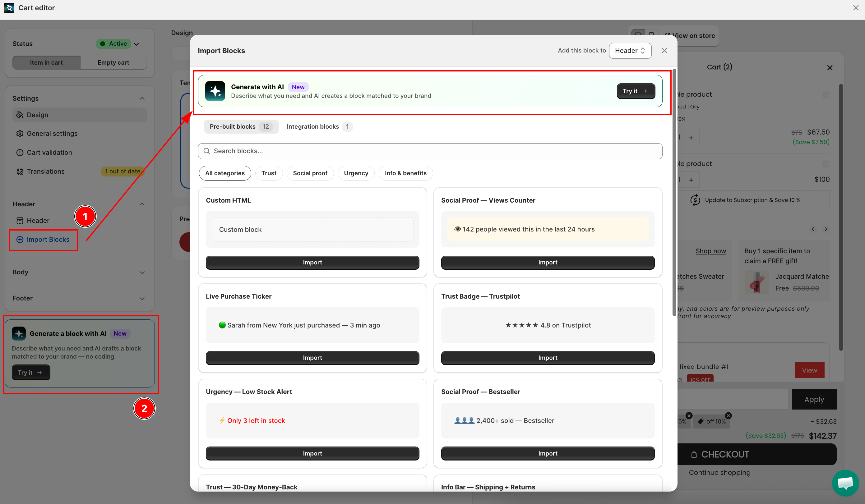Delete the second product in cart preview
Screen dimensions: 865x504
826,164
